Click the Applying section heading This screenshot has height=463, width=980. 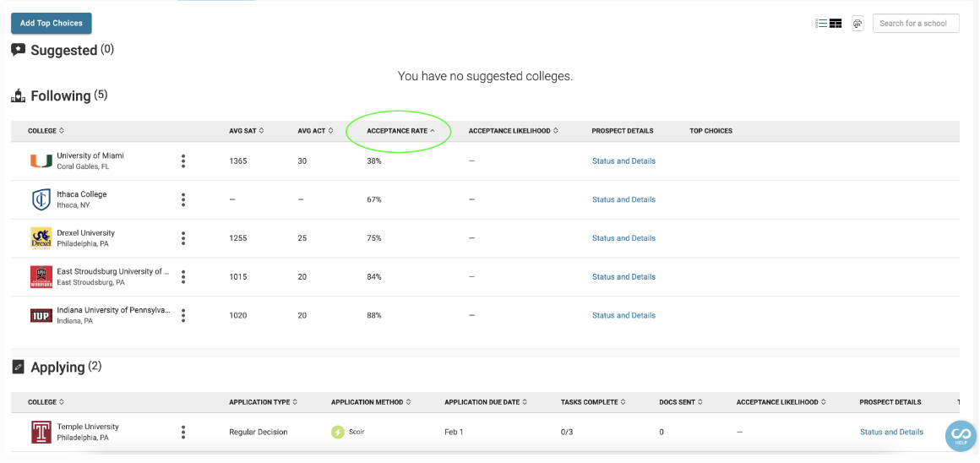pos(57,368)
